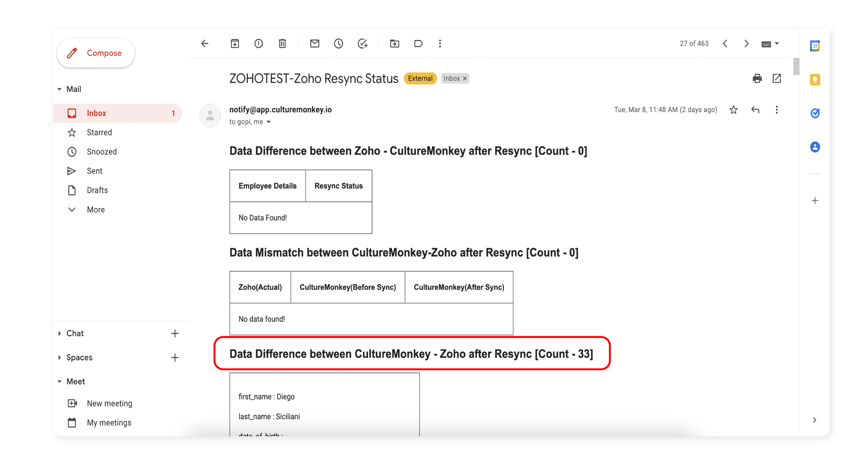This screenshot has height=455, width=868.
Task: Go to the newer email with the left chevron
Action: coord(725,43)
